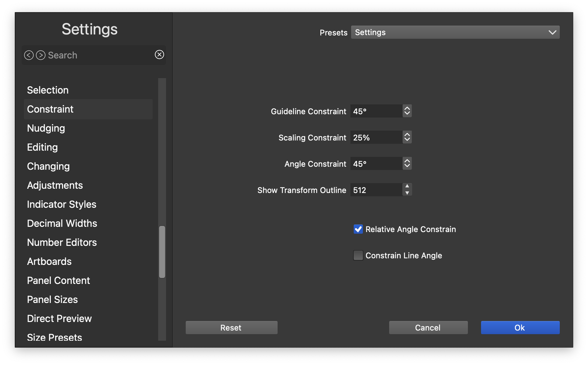Click the sidebar scrollbar thumb
Viewport: 588px width, 365px height.
pyautogui.click(x=162, y=252)
